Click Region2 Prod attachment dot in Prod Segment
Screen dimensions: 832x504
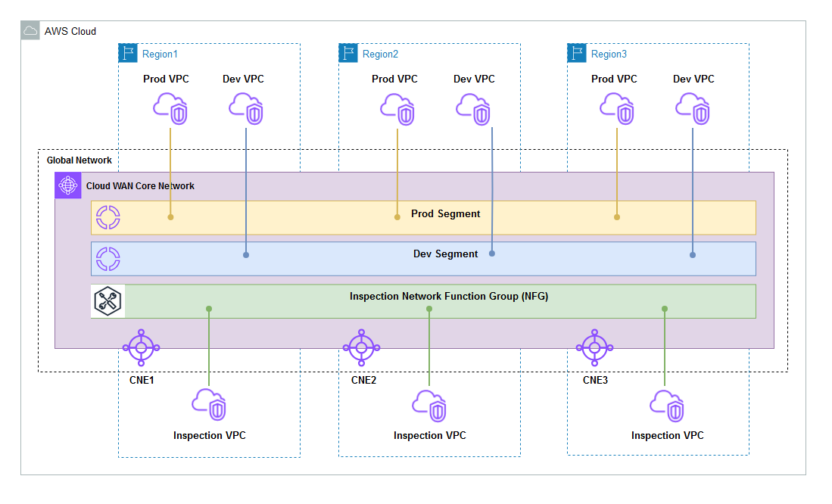[x=397, y=217]
